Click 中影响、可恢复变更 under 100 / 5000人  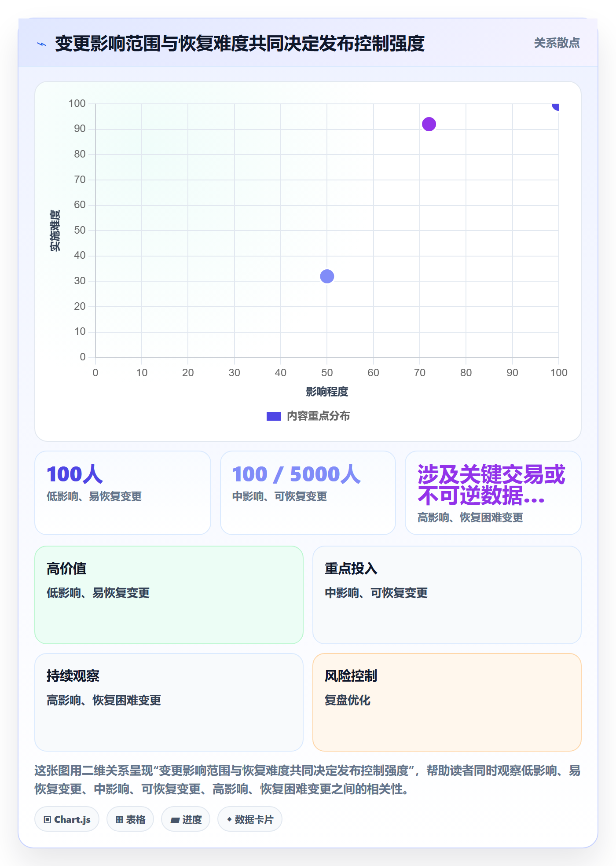[280, 496]
